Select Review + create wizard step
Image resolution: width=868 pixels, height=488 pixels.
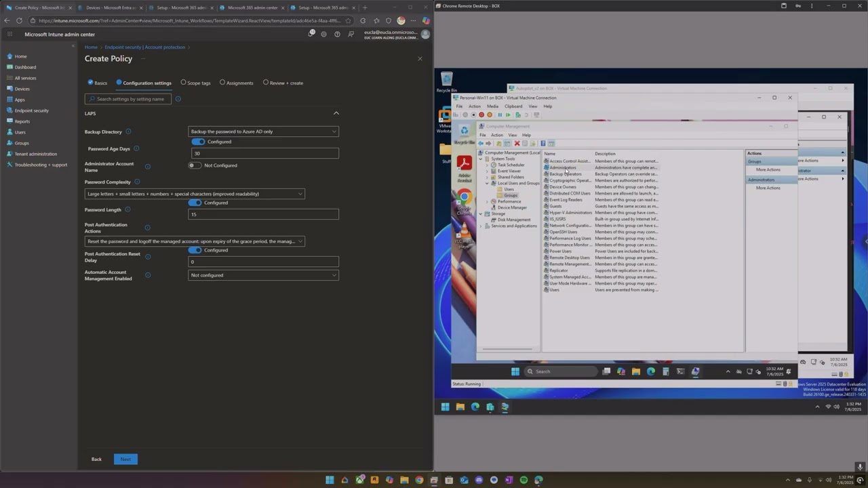[x=283, y=83]
